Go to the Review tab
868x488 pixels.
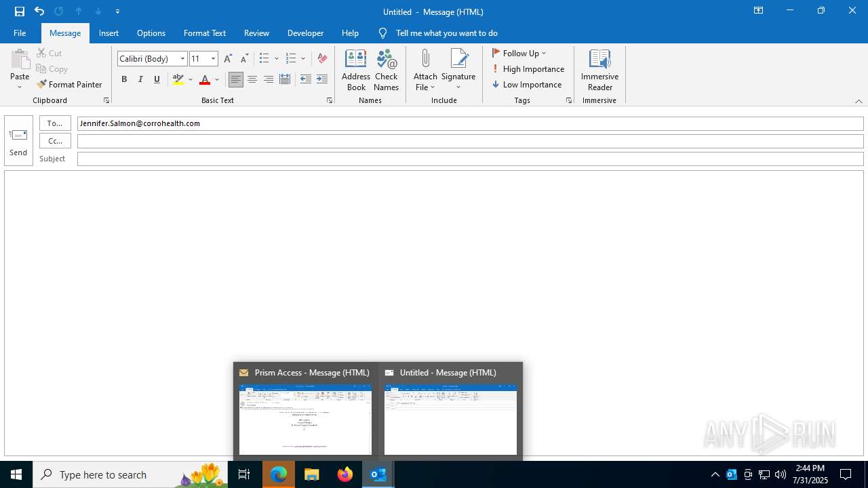tap(256, 33)
